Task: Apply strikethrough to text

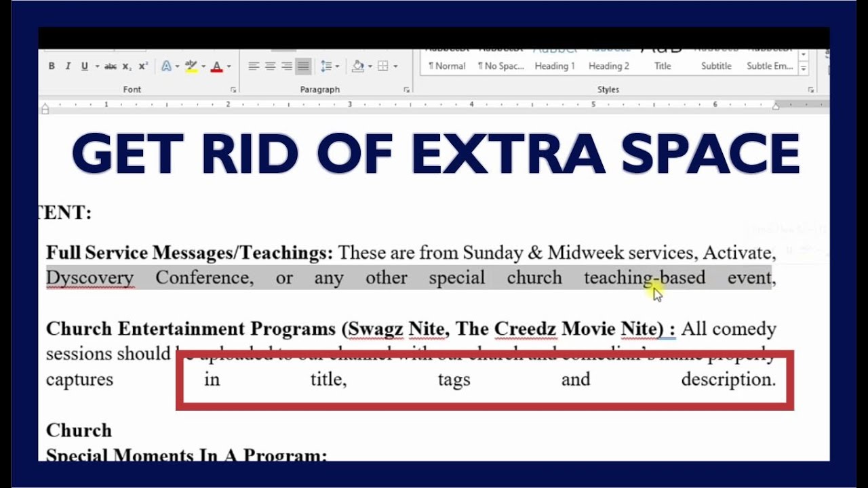Action: (x=111, y=66)
